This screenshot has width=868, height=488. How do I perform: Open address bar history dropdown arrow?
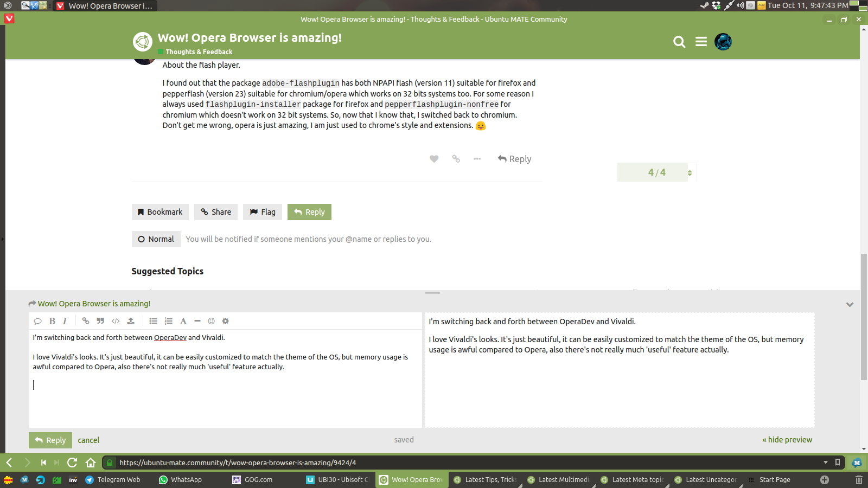(826, 463)
